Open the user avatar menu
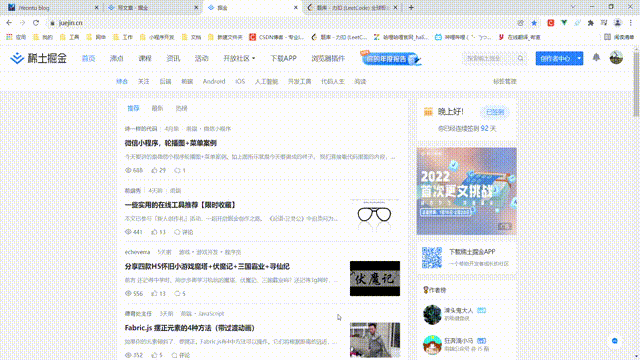The image size is (640, 360). click(616, 58)
